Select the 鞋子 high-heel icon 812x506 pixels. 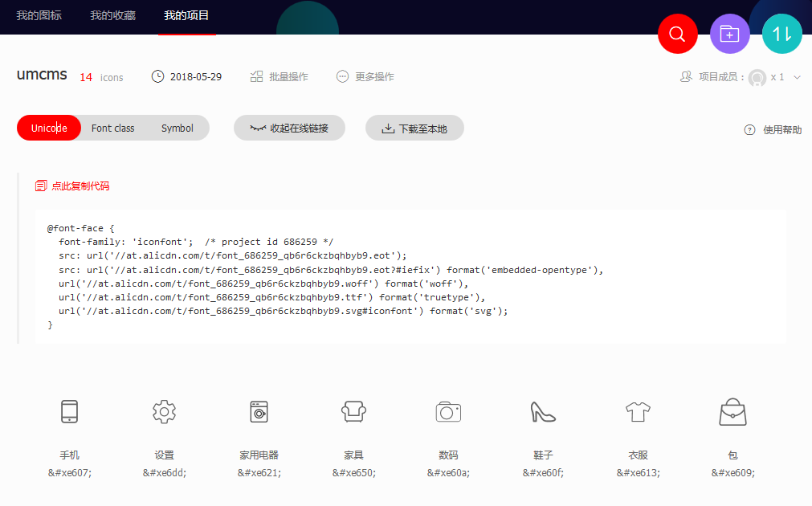(543, 410)
